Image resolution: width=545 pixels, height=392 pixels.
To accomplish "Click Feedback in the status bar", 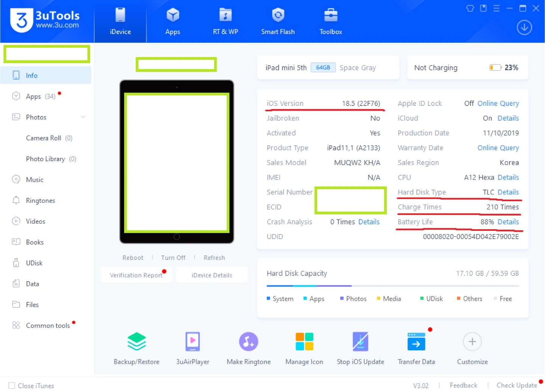I will (463, 385).
